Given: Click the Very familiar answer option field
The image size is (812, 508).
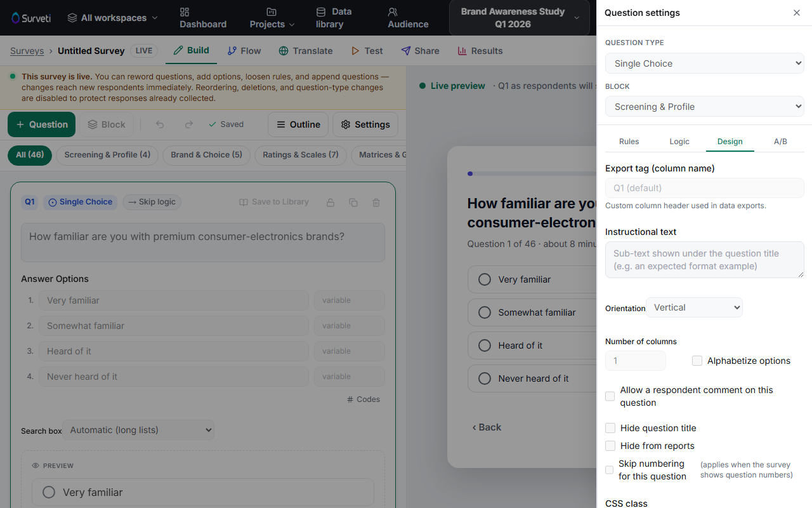Looking at the screenshot, I should (174, 300).
